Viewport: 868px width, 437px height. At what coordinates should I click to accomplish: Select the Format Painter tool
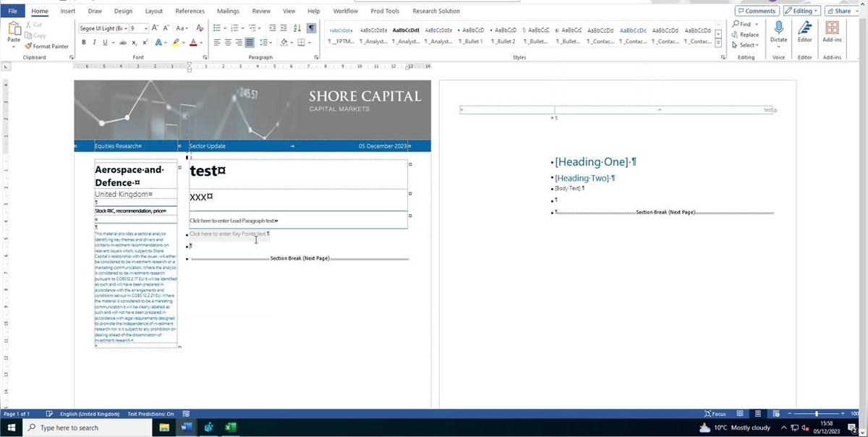click(x=46, y=46)
